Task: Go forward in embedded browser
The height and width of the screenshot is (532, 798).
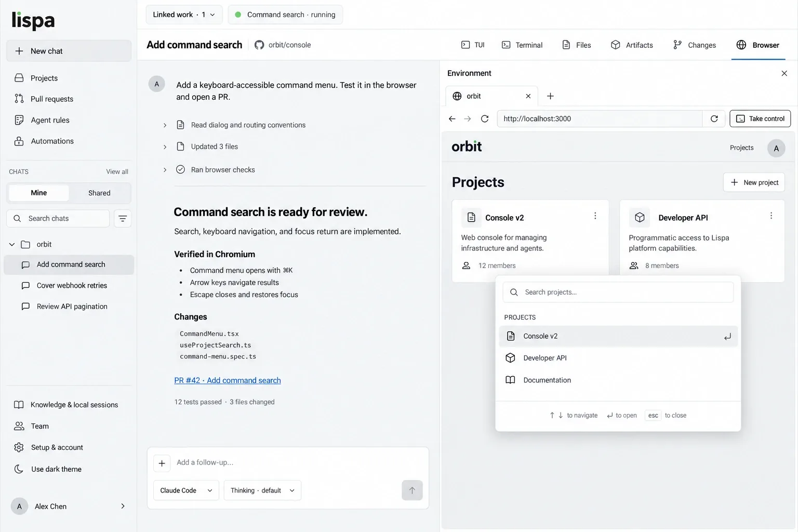Action: [x=468, y=118]
